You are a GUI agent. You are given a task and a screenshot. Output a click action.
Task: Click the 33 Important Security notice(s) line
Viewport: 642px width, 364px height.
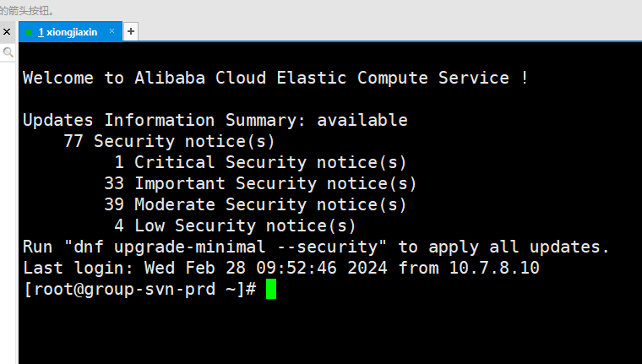tap(260, 183)
